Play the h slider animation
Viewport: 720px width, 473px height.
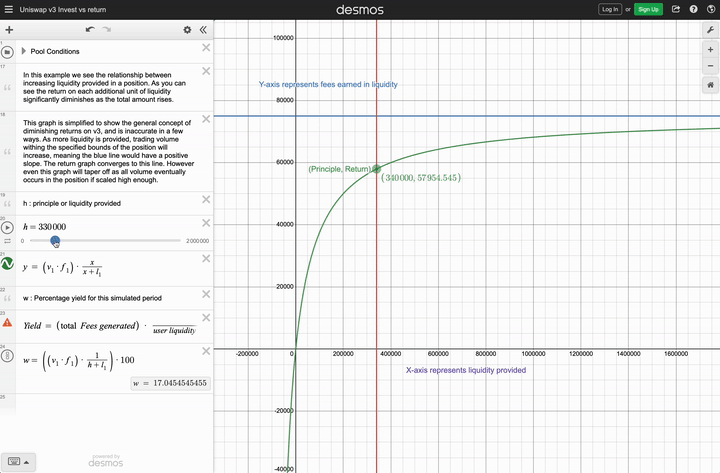point(7,227)
